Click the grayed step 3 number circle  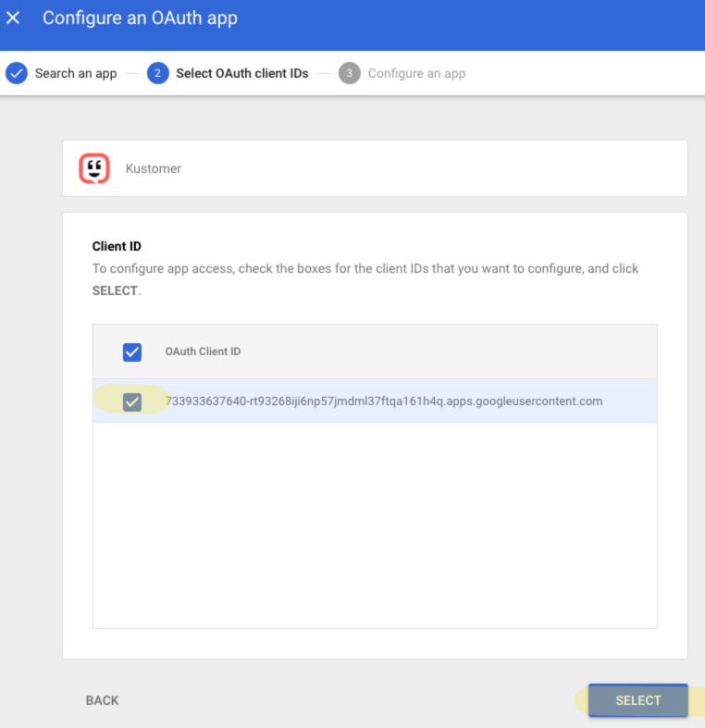tap(349, 73)
